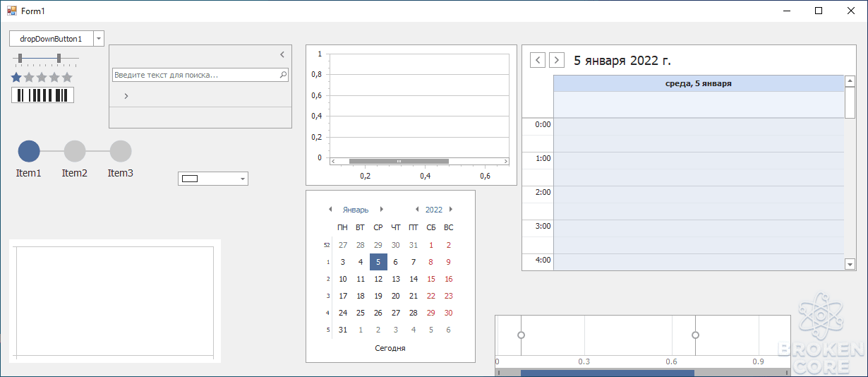Viewport: 868px width, 377px height.
Task: Select step Item2 circle
Action: tap(75, 151)
